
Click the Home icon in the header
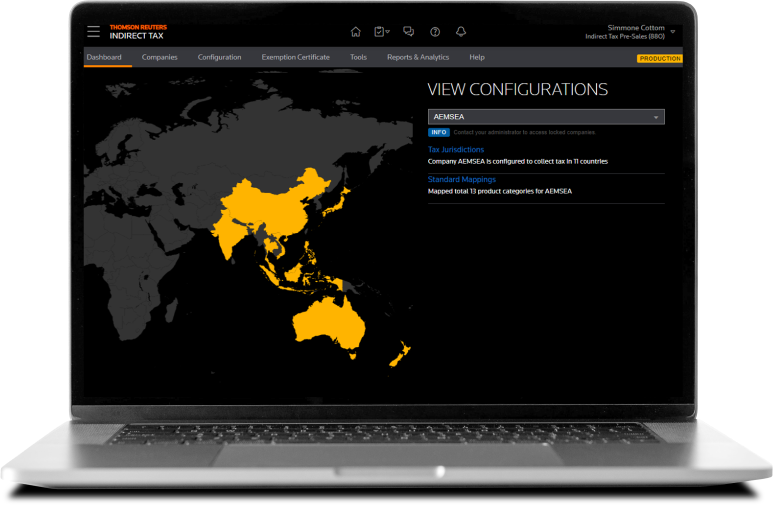(x=355, y=32)
